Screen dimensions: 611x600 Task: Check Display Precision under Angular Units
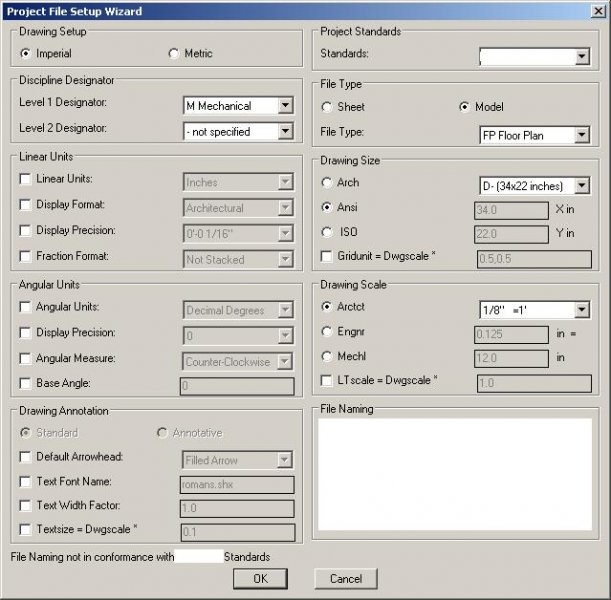25,333
